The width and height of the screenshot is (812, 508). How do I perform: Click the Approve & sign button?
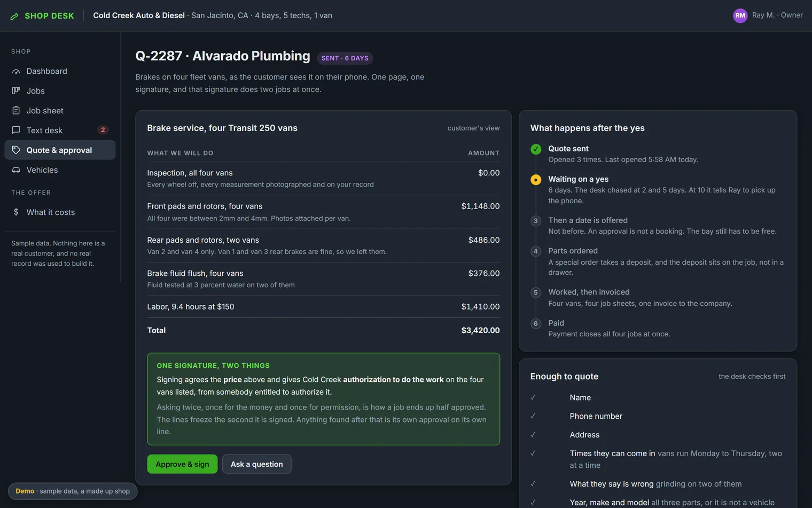tap(182, 464)
